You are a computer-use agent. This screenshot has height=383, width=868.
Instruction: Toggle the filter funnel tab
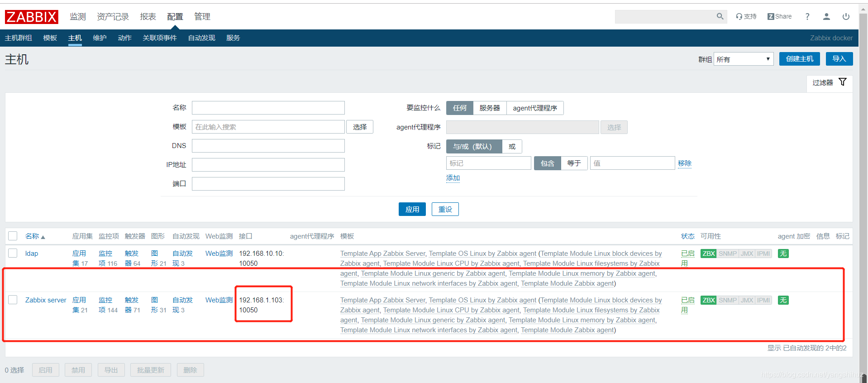pyautogui.click(x=830, y=82)
